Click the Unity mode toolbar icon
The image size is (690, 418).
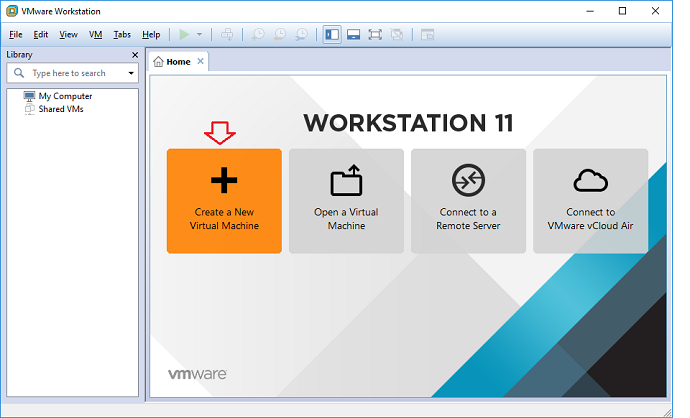coord(397,34)
